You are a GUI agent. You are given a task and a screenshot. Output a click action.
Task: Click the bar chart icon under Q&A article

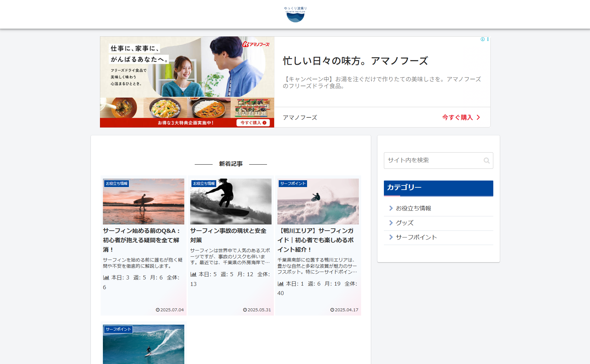click(106, 277)
